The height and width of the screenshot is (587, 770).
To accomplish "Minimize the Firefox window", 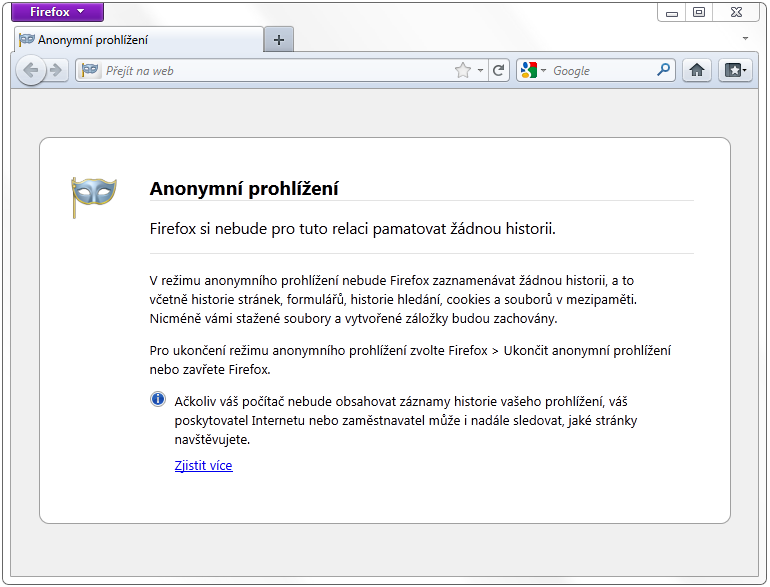I will coord(672,13).
